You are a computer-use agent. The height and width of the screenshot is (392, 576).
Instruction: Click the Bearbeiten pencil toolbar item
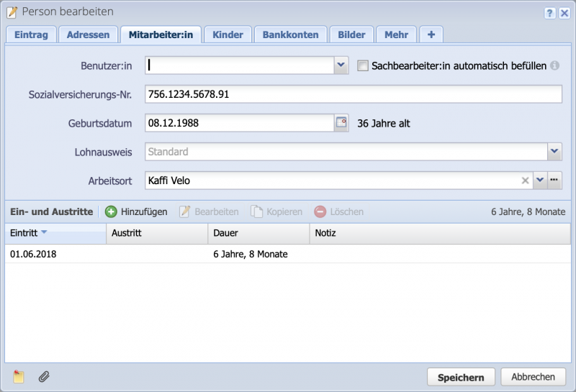(x=209, y=211)
